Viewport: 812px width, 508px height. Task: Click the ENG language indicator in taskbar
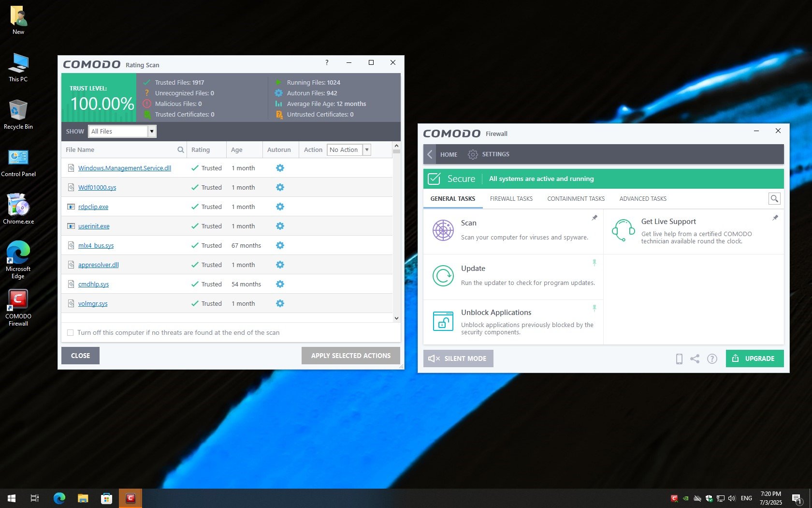point(746,498)
